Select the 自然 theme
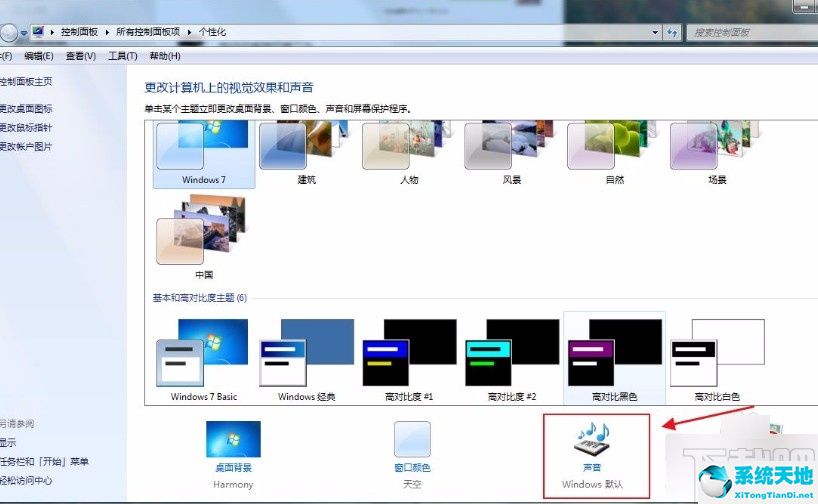Viewport: 818px width, 504px height. point(615,154)
